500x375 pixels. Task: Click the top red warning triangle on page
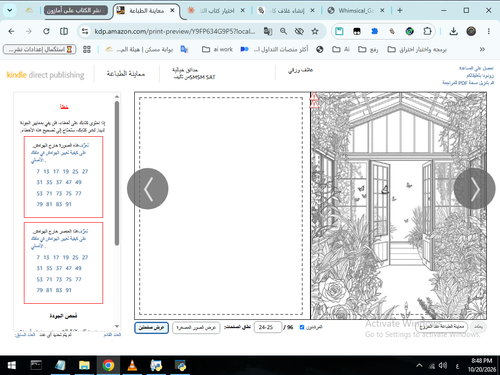coord(314,97)
